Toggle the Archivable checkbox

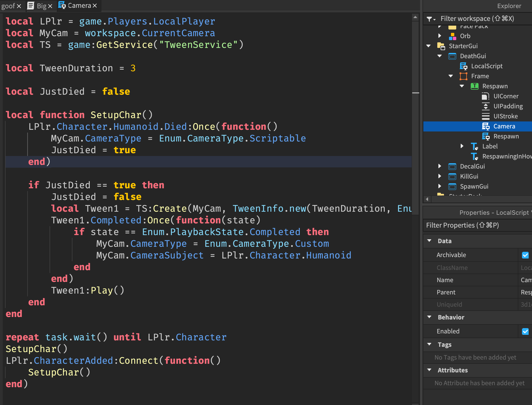pos(525,255)
